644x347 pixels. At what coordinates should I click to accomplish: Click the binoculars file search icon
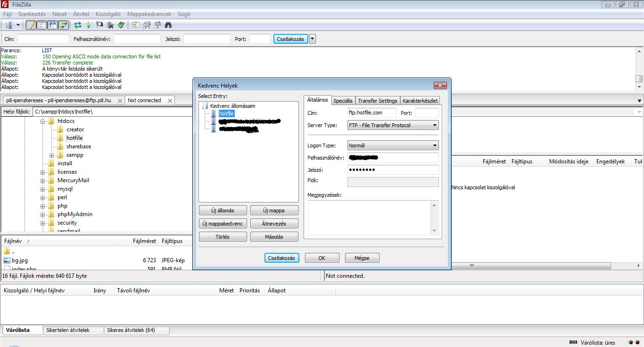168,25
